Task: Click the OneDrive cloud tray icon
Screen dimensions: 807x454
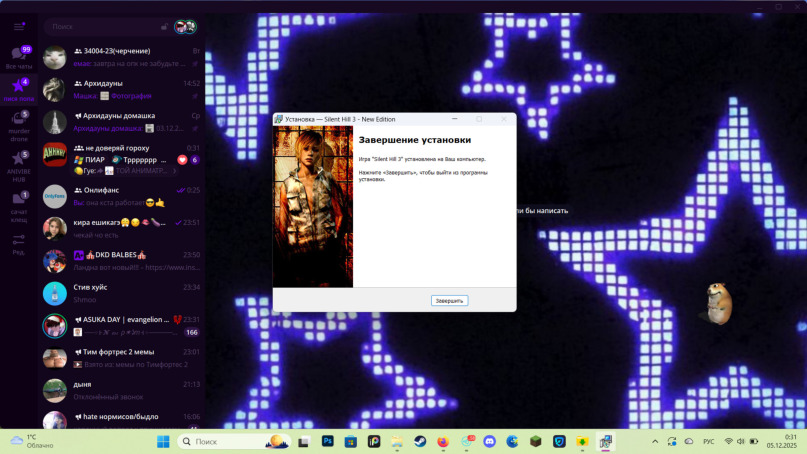Action: coord(689,442)
